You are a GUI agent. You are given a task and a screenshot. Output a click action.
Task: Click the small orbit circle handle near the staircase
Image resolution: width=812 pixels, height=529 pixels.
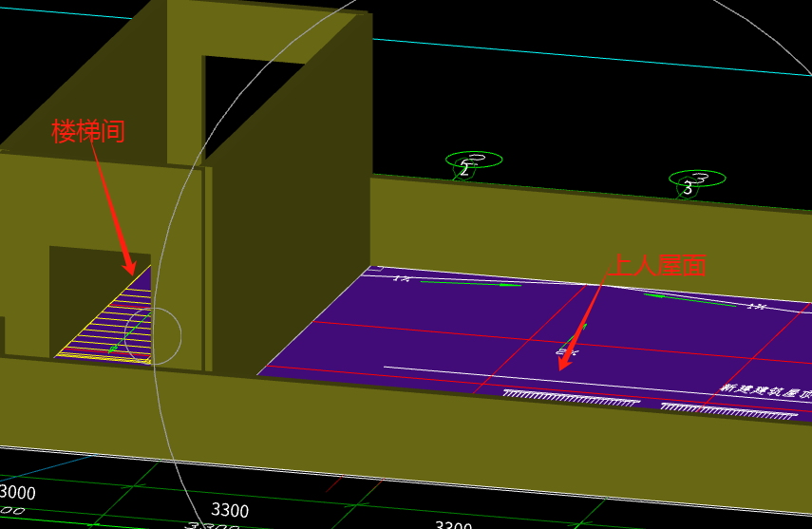click(153, 336)
